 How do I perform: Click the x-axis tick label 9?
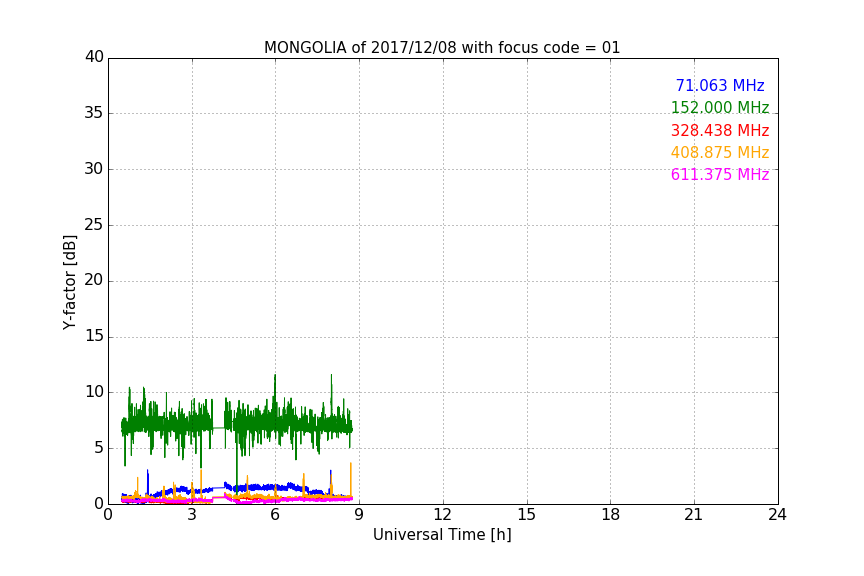click(359, 515)
